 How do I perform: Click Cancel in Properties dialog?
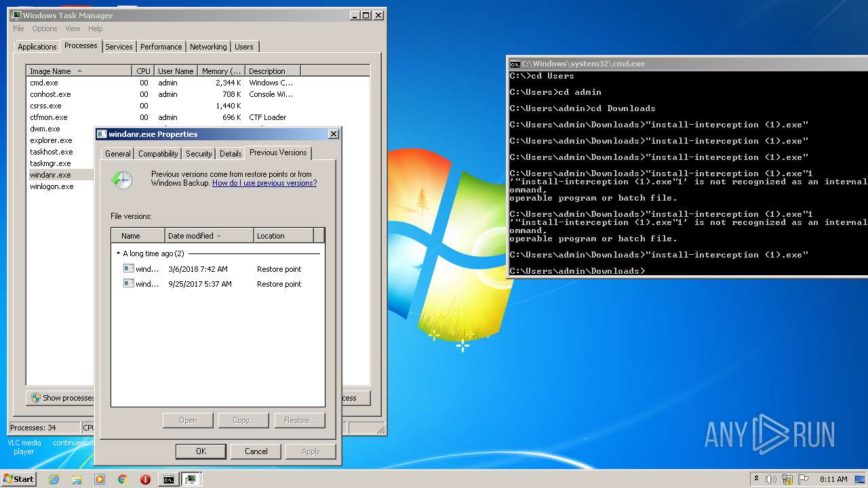(x=256, y=451)
